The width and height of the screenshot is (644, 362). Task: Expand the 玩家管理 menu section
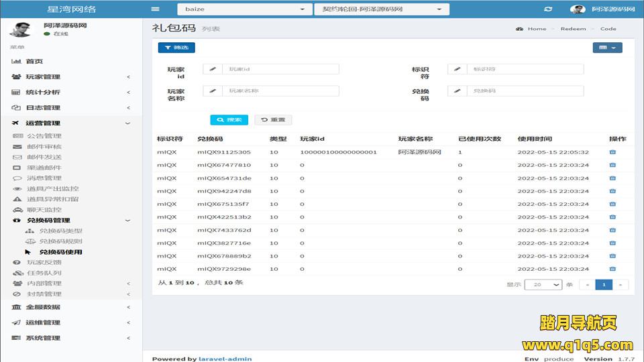pyautogui.click(x=70, y=77)
